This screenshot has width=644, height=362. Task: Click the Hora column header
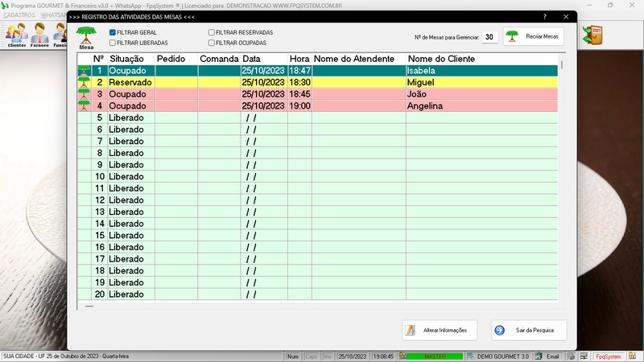point(299,59)
